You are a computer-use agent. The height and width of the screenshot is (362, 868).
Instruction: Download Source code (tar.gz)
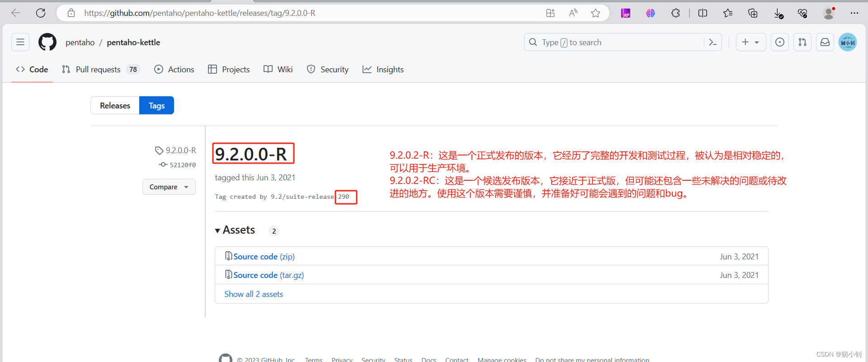click(x=269, y=275)
